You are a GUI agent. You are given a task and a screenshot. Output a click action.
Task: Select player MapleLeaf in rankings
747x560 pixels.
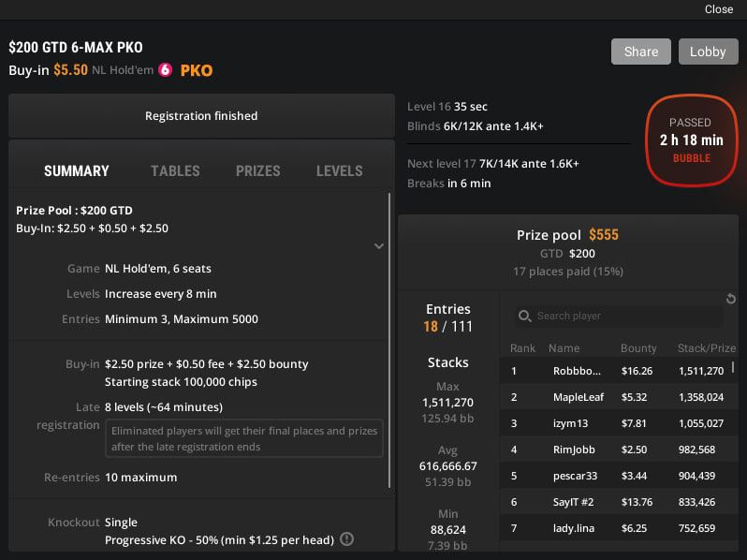pyautogui.click(x=577, y=397)
